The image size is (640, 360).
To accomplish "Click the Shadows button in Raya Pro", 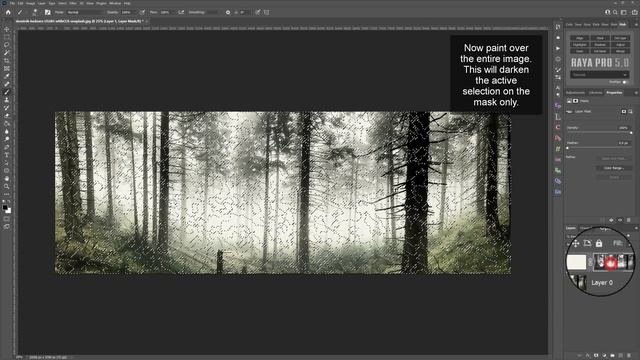I will pyautogui.click(x=600, y=44).
